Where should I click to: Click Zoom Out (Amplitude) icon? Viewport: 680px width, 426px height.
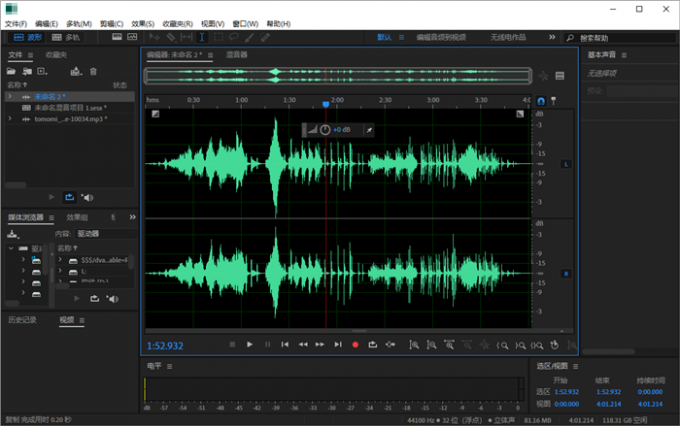pos(432,345)
